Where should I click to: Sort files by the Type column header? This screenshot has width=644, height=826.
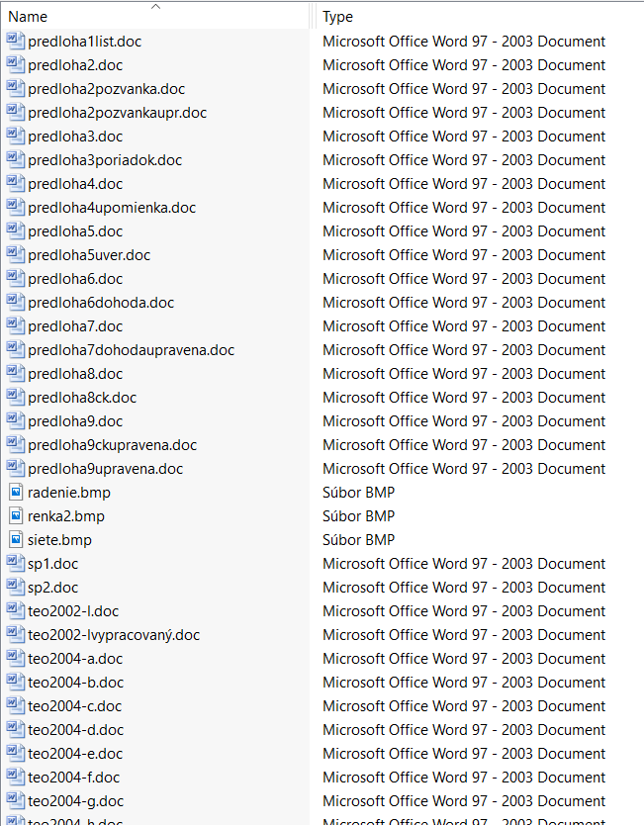[x=337, y=17]
